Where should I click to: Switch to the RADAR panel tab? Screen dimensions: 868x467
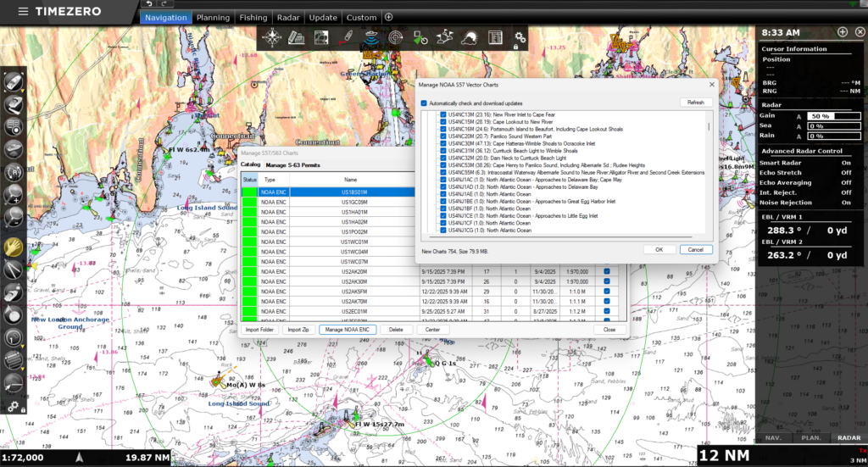point(849,438)
